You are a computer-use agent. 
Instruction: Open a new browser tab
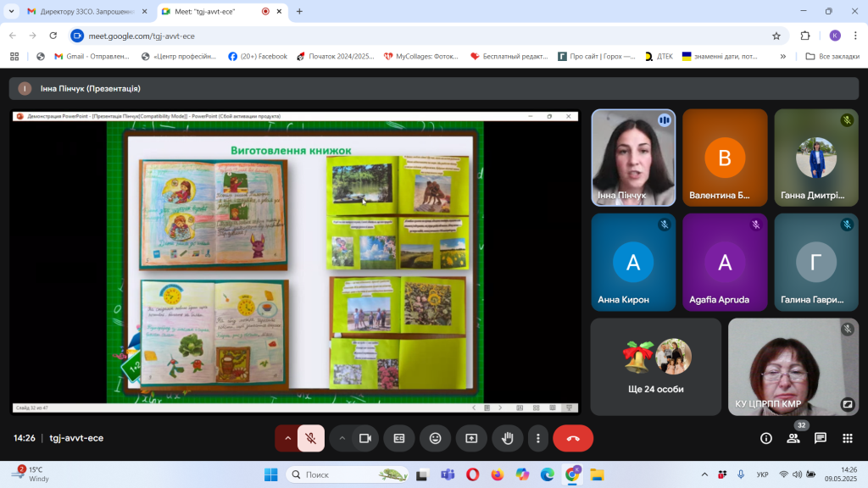click(x=299, y=12)
